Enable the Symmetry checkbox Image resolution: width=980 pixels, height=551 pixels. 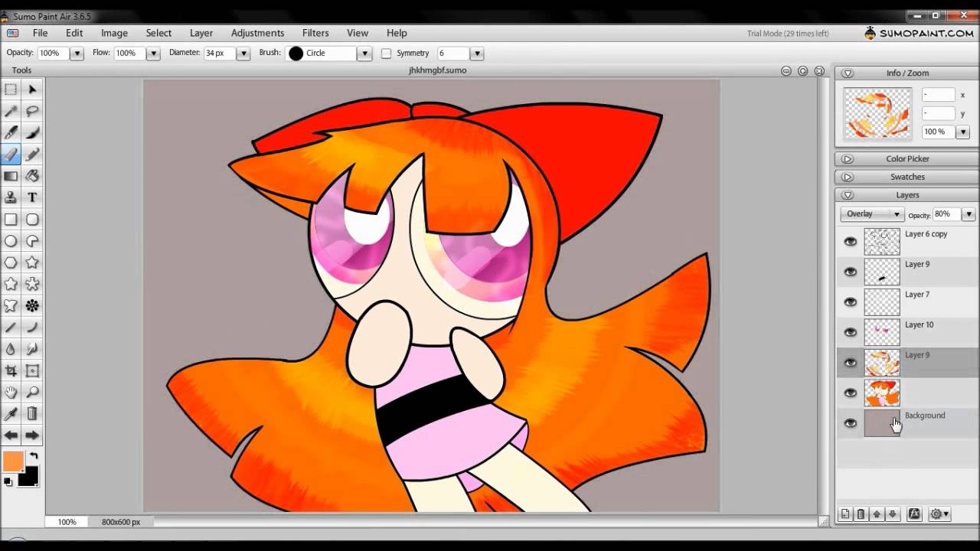coord(386,53)
